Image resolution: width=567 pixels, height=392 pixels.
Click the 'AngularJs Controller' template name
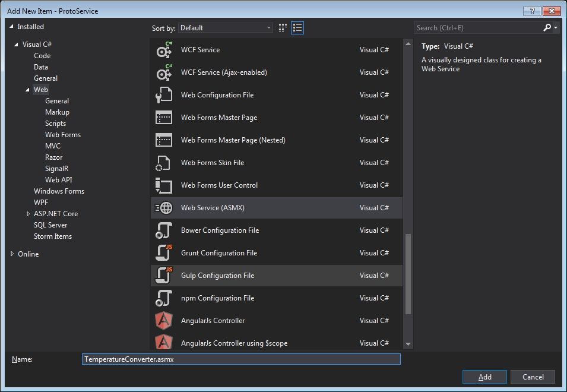click(x=213, y=321)
